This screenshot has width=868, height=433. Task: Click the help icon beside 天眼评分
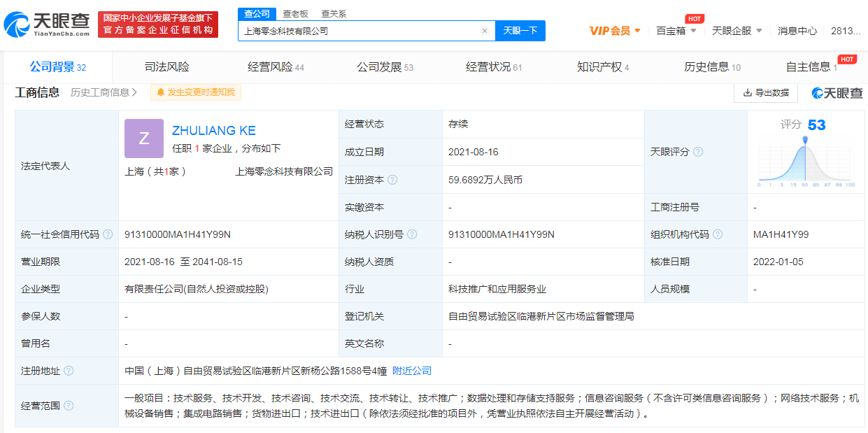tap(698, 152)
